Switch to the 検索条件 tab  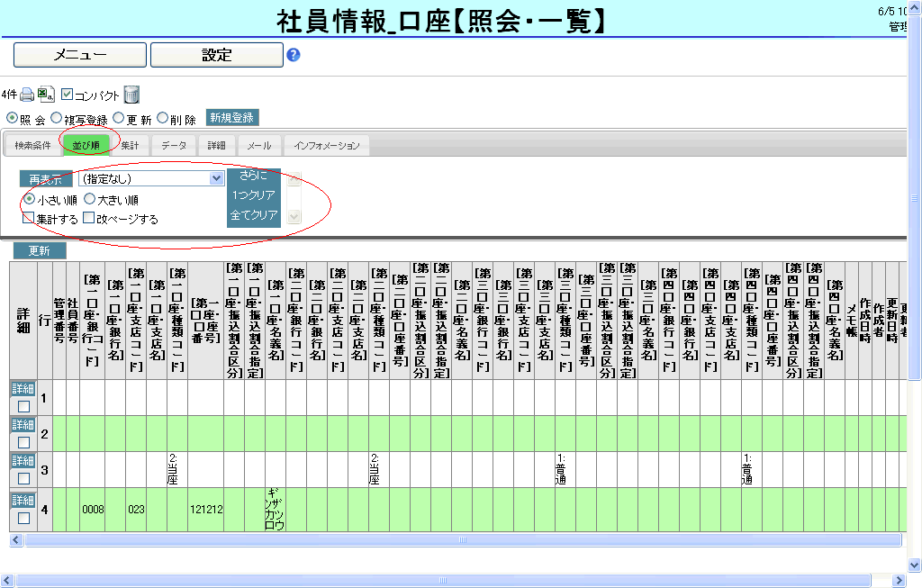(32, 145)
